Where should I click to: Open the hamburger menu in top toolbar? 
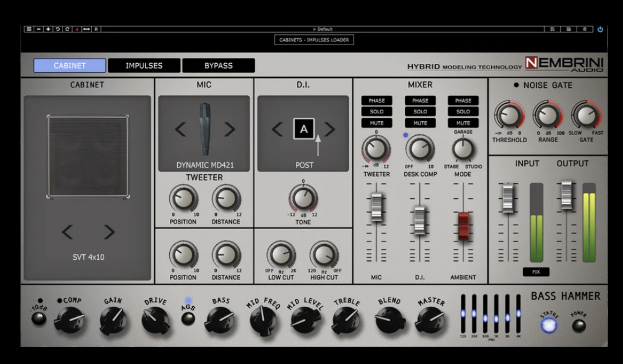[28, 29]
